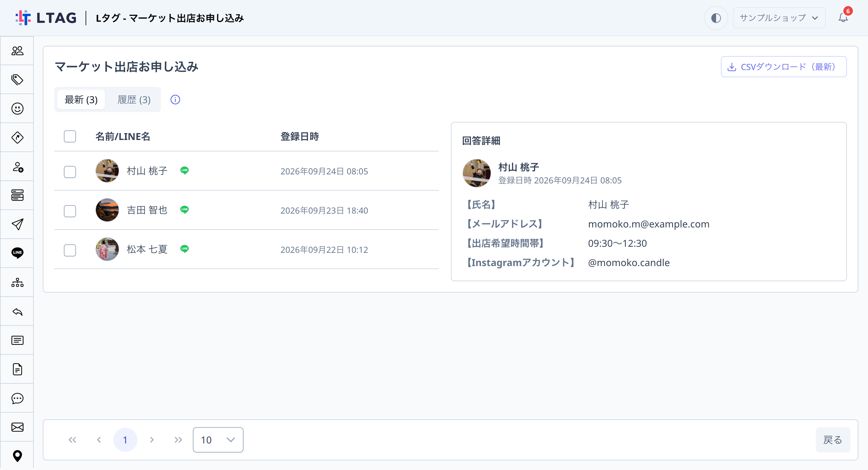Switch to the 履歴 (3) tab
Image resolution: width=868 pixels, height=470 pixels.
(134, 100)
